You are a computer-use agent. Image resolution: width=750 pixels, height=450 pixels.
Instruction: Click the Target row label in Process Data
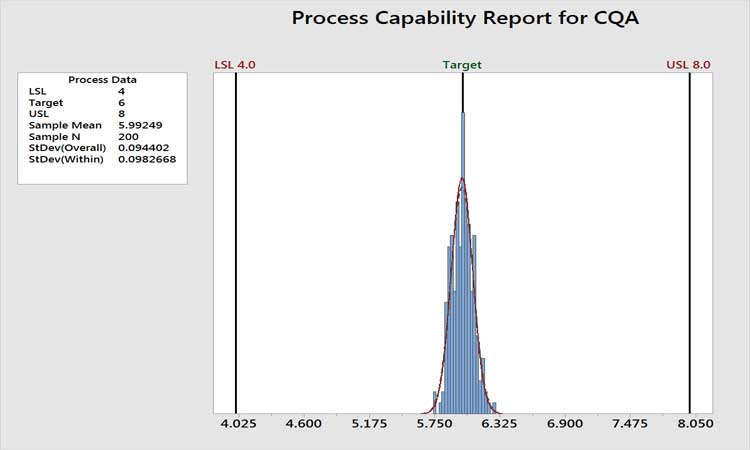click(x=46, y=103)
